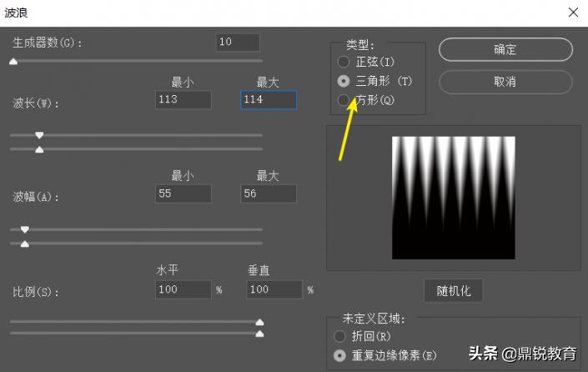
Task: Click the 波长 maximum slider handle
Action: (x=39, y=149)
